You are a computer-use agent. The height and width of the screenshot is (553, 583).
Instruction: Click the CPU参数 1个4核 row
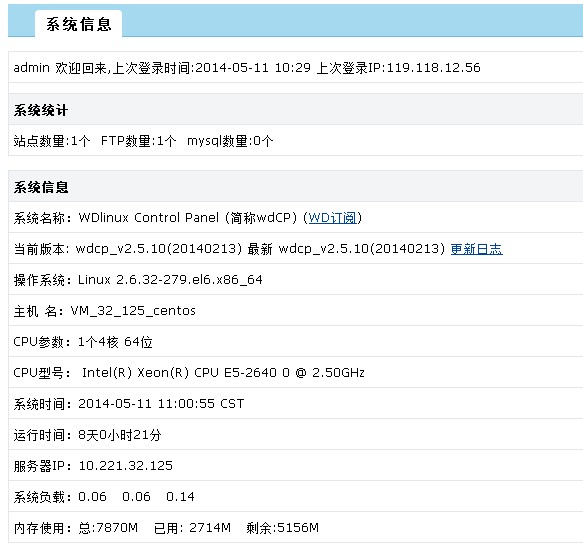click(296, 342)
